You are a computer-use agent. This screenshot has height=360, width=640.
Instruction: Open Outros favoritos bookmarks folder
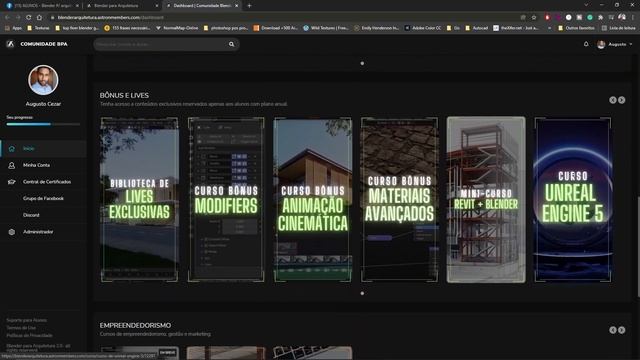pyautogui.click(x=576, y=28)
